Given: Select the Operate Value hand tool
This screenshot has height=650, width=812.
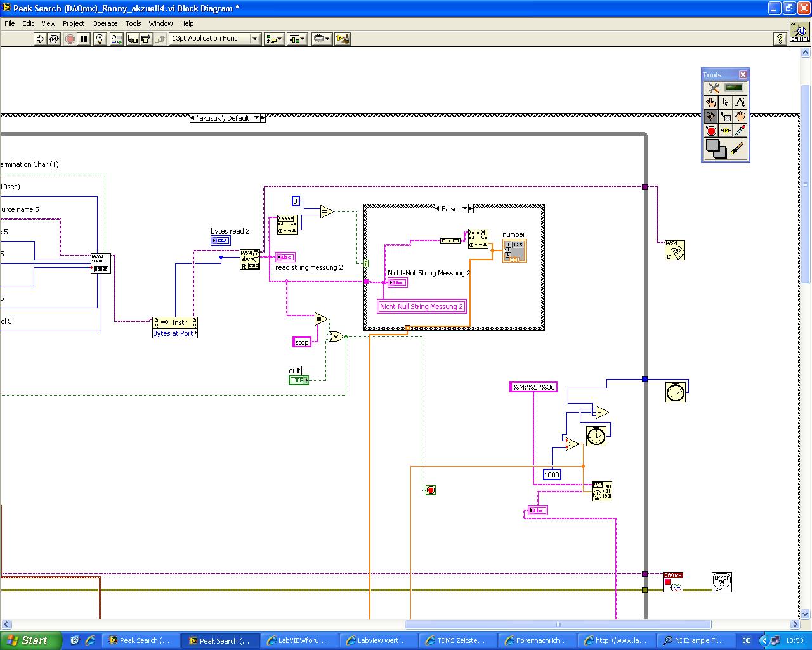Looking at the screenshot, I should point(711,102).
